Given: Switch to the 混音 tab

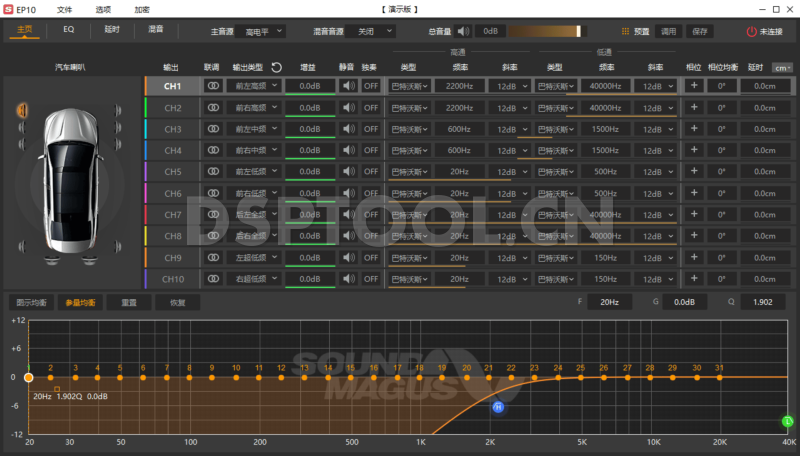Looking at the screenshot, I should [x=156, y=30].
